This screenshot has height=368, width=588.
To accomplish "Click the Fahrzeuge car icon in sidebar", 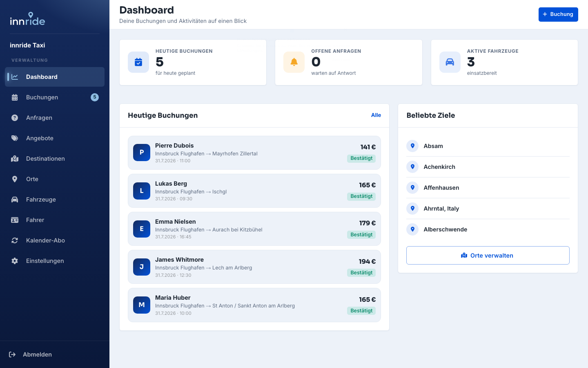I will click(x=15, y=200).
